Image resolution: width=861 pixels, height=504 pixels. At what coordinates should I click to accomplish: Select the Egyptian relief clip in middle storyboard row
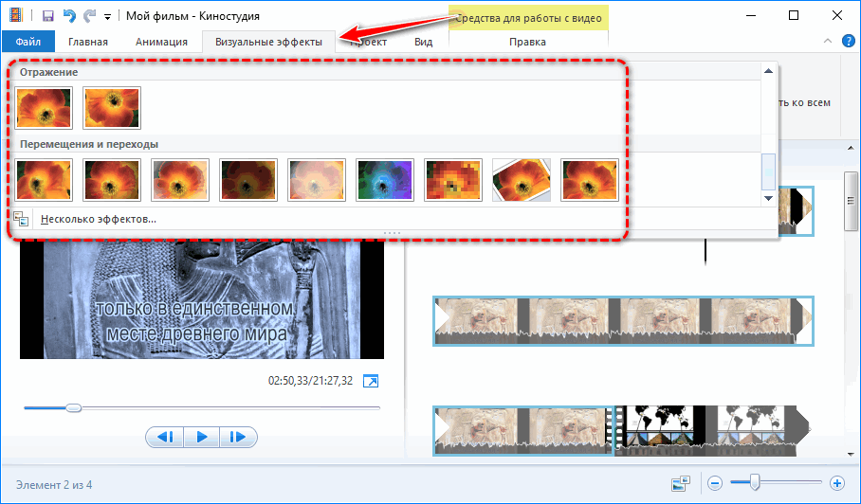pos(623,321)
